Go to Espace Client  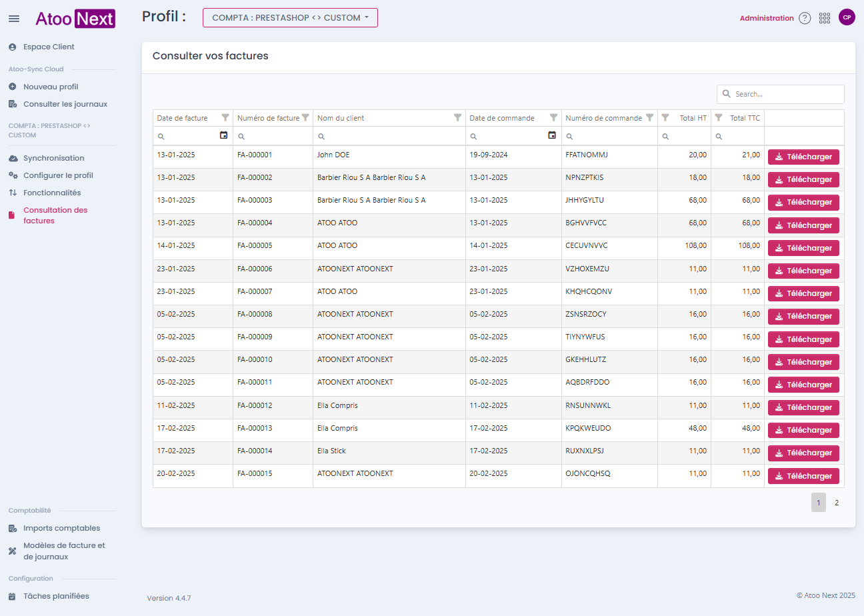(49, 47)
